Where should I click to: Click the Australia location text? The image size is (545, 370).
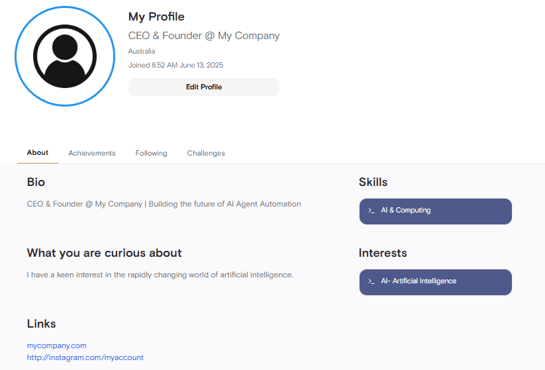click(x=141, y=51)
